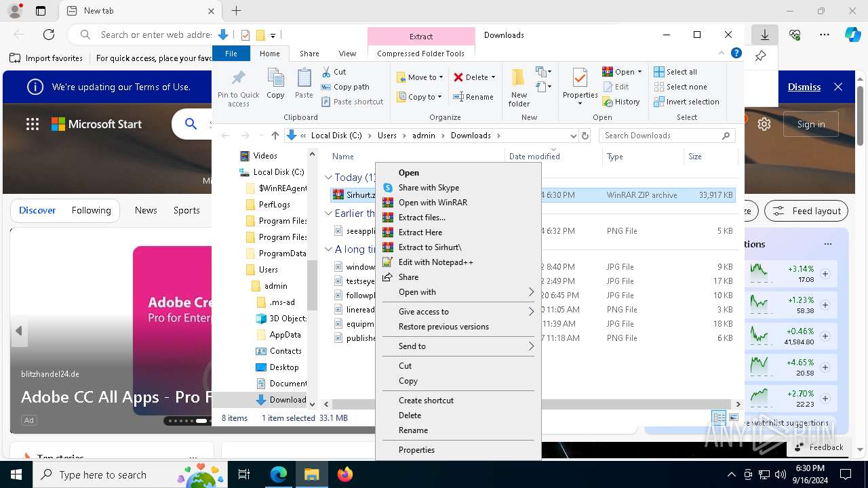The height and width of the screenshot is (488, 868).
Task: Select Rename in the context menu
Action: pyautogui.click(x=458, y=430)
